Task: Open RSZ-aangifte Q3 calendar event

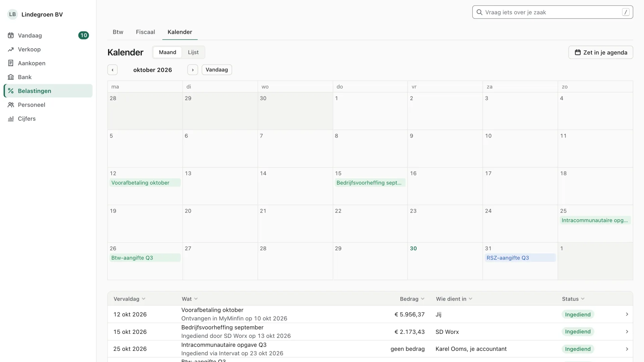Action: pos(520,258)
